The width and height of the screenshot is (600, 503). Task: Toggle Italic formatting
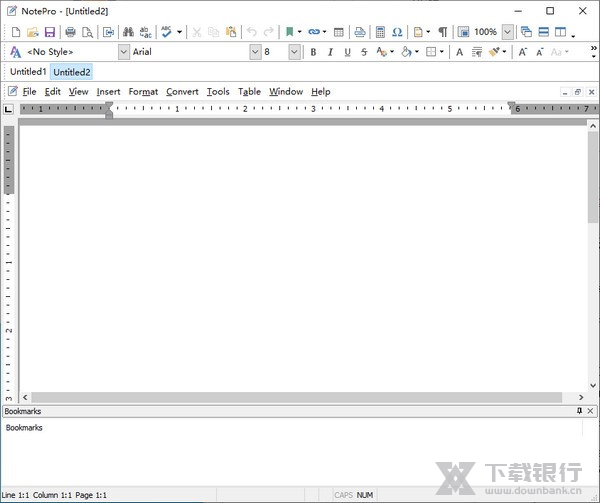[330, 52]
